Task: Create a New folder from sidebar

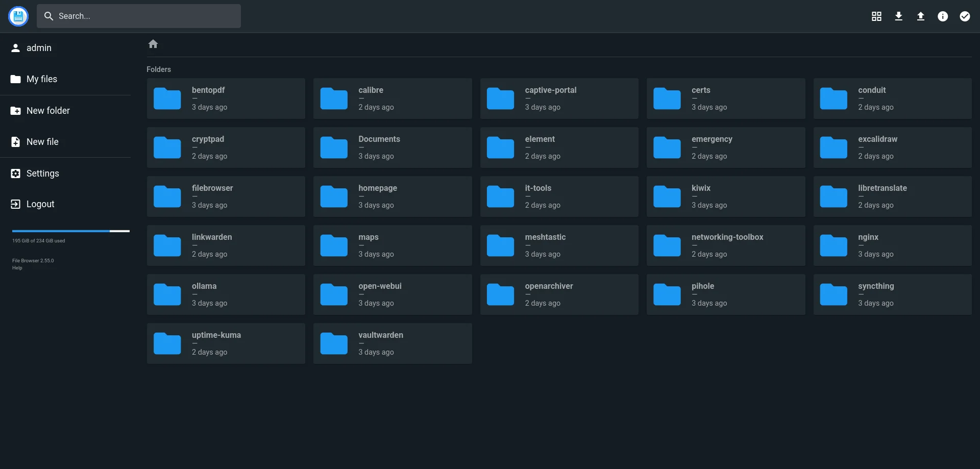Action: pyautogui.click(x=65, y=111)
